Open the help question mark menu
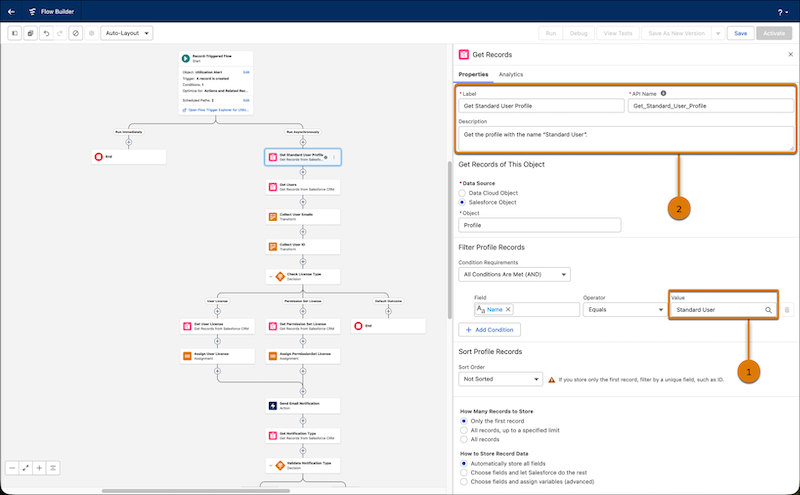Screen dimensions: 800x495 tap(783, 12)
